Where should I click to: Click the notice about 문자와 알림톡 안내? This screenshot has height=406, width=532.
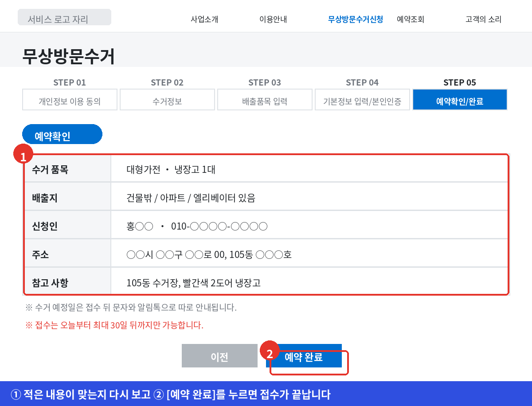click(x=131, y=307)
